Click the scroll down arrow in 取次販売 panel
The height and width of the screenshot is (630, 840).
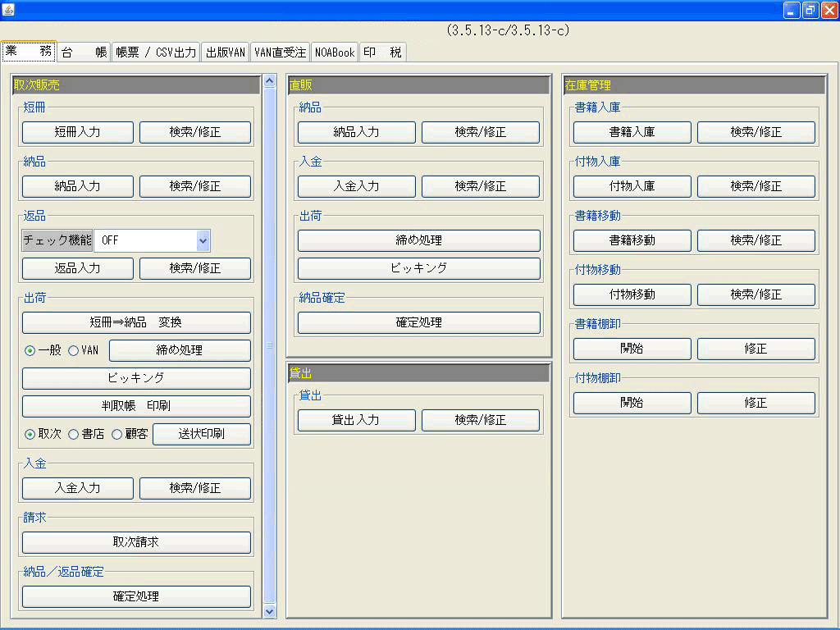pyautogui.click(x=270, y=610)
